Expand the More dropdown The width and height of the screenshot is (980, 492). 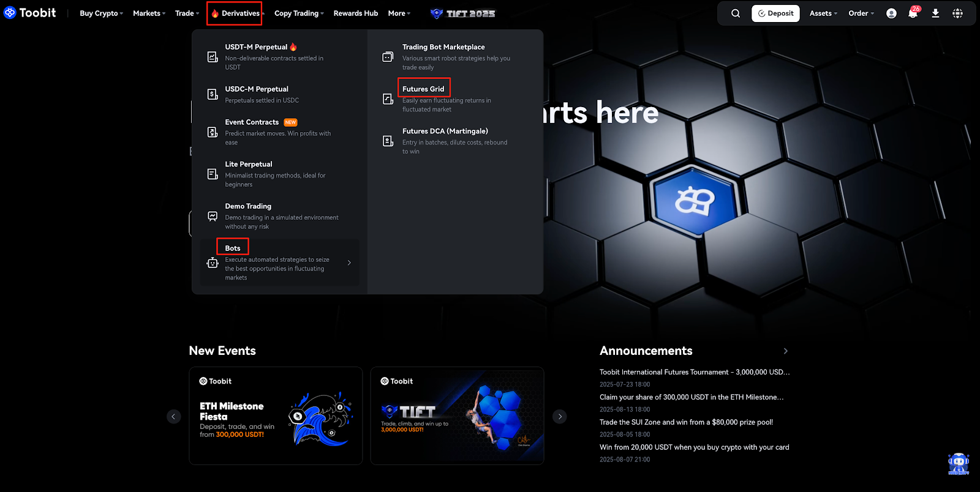pos(399,13)
